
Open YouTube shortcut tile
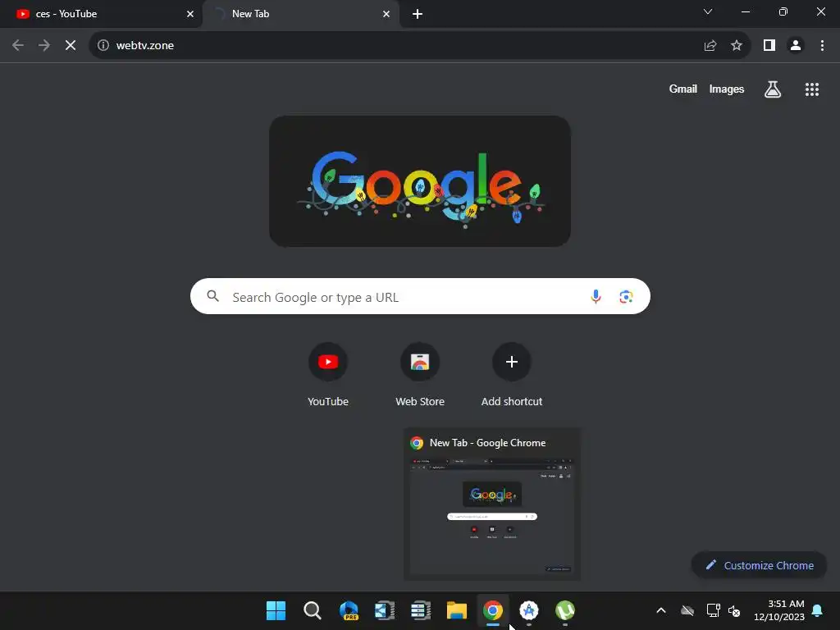(328, 375)
